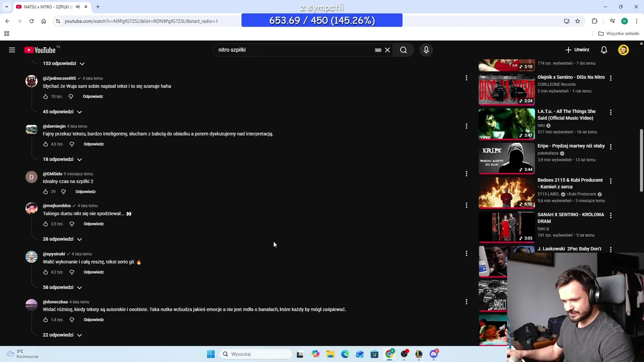Start voice search with the microphone

pyautogui.click(x=426, y=50)
